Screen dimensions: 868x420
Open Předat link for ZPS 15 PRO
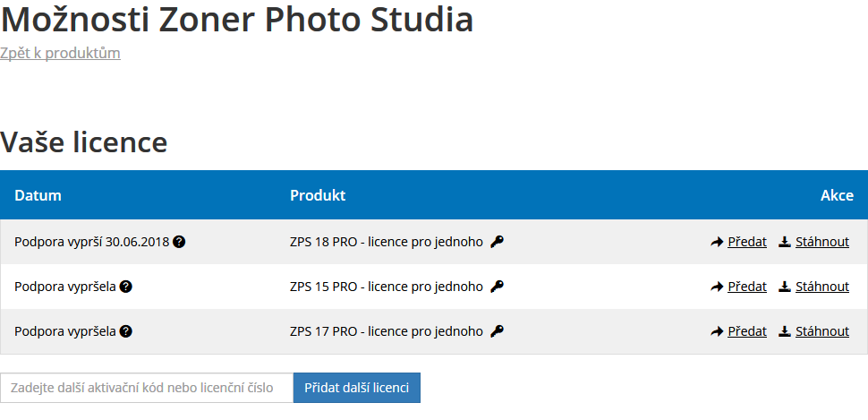(747, 287)
